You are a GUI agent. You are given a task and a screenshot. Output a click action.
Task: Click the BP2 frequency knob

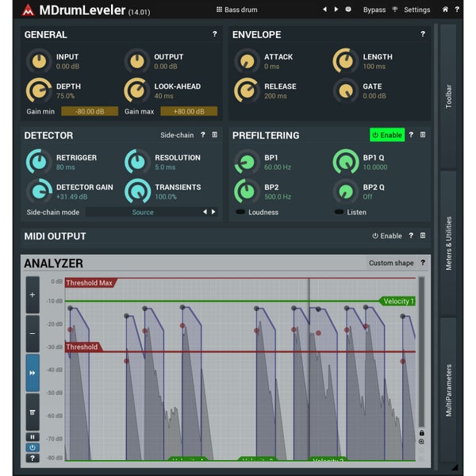[x=247, y=191]
